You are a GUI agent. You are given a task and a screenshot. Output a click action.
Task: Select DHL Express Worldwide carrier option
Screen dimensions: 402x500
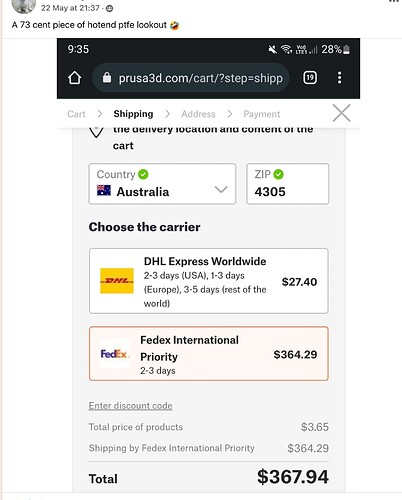pos(209,281)
